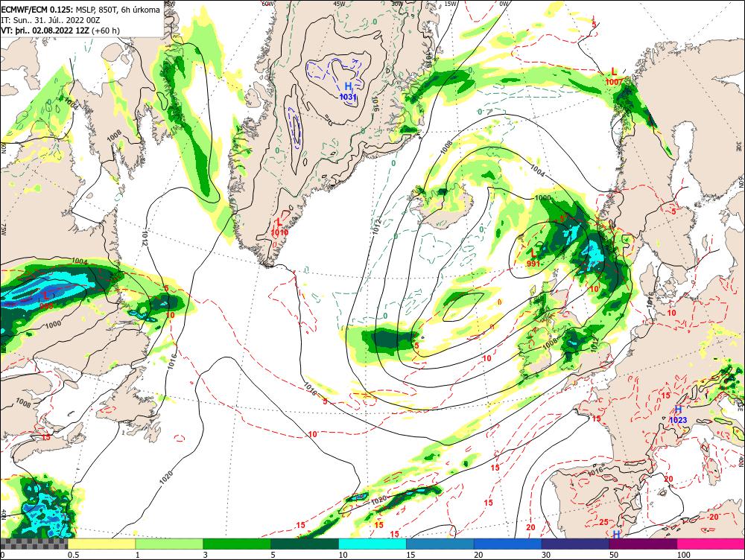The height and width of the screenshot is (560, 745).
Task: Click the legend tick label '0.5'
Action: pos(73,555)
